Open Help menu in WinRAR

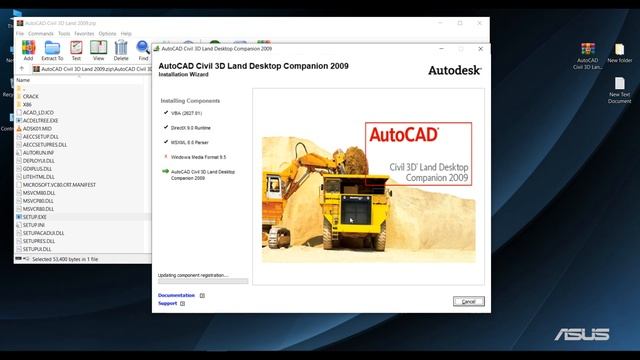[126, 33]
